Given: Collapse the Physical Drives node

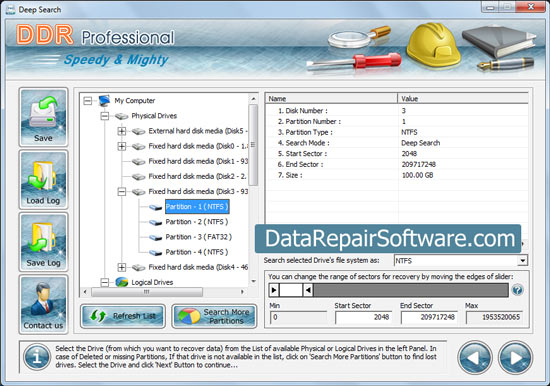Looking at the screenshot, I should [105, 116].
